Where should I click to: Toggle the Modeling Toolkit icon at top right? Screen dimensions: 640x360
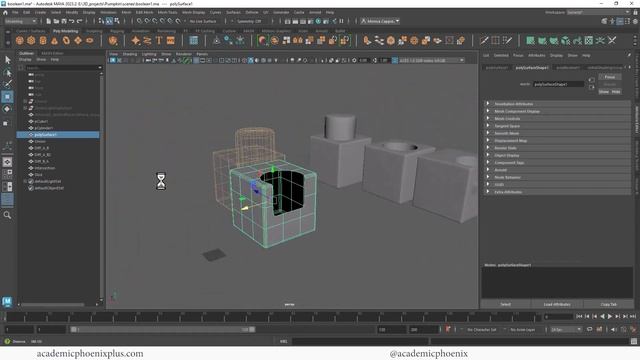604,21
